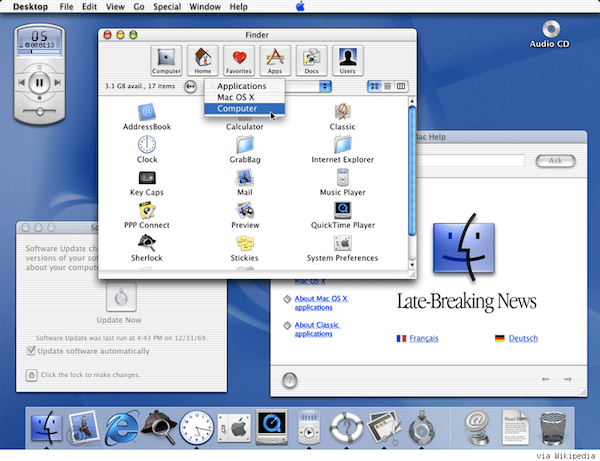Go to Home in Finder toolbar
Screen dimensions: 600x461
(x=202, y=60)
